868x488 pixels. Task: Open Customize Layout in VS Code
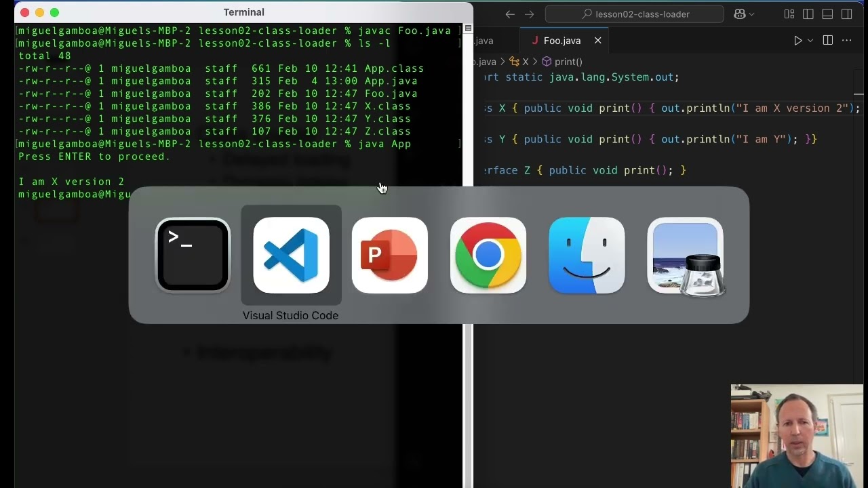(x=789, y=14)
